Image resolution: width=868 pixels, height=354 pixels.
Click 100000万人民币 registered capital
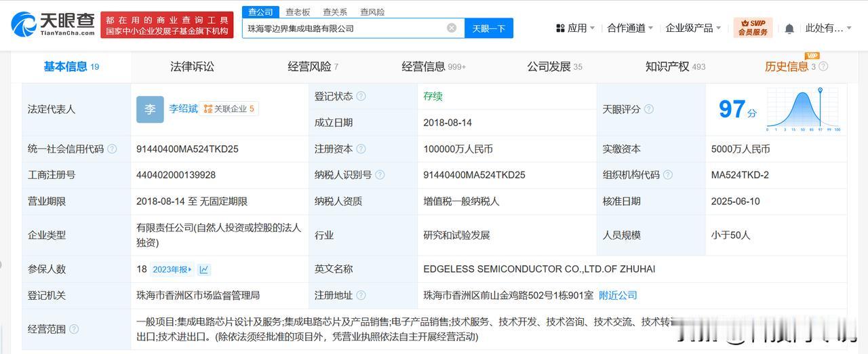tap(458, 149)
